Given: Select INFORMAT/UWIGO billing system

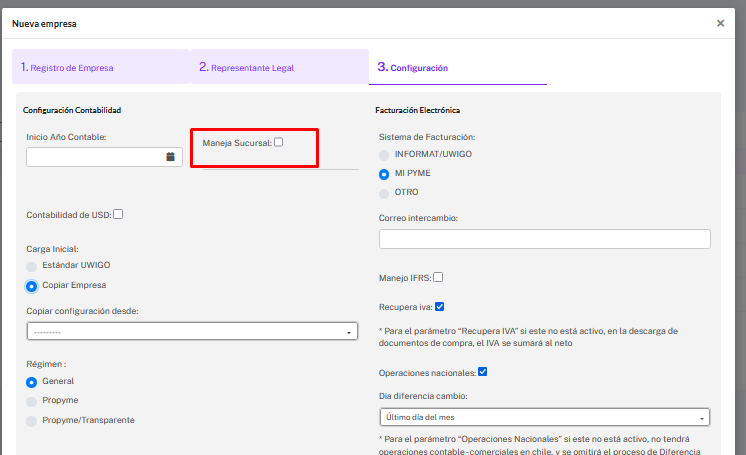Looking at the screenshot, I should point(385,155).
